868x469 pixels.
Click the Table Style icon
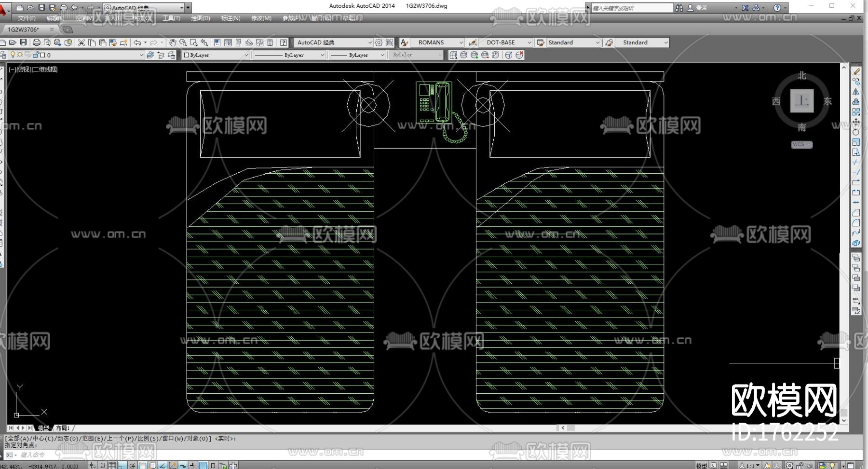[x=541, y=42]
